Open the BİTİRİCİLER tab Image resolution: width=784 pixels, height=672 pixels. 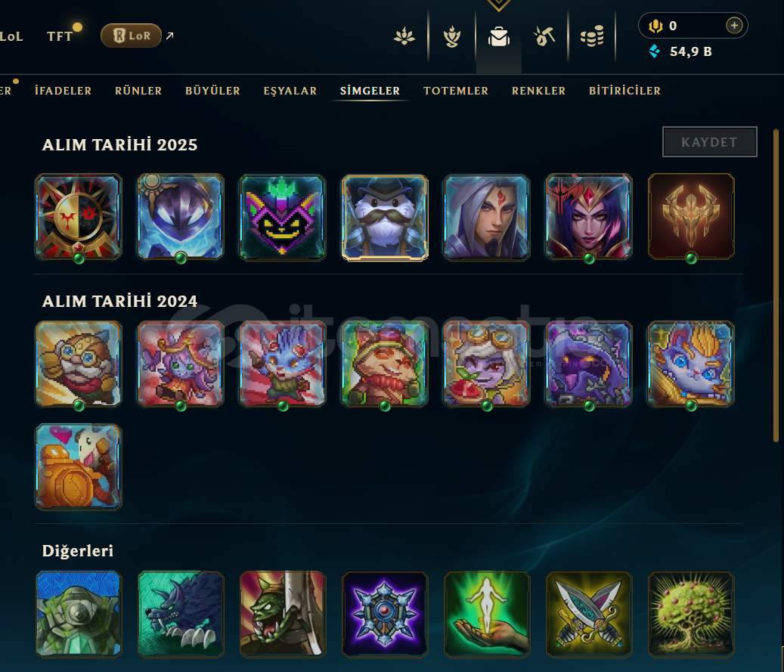tap(624, 91)
